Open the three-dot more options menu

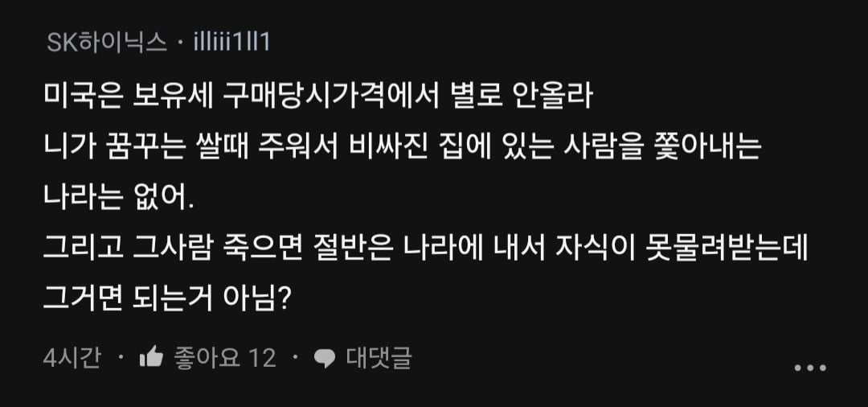click(x=809, y=368)
